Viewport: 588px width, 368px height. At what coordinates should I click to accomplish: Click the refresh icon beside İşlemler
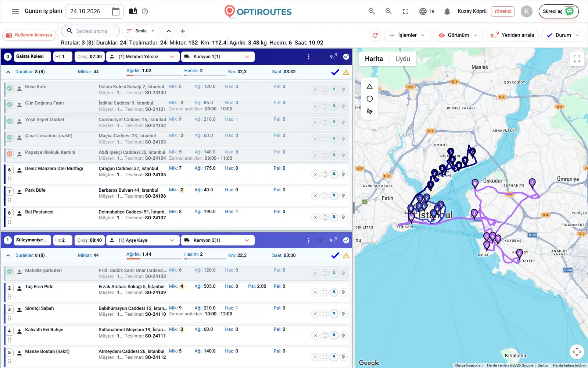coord(375,35)
